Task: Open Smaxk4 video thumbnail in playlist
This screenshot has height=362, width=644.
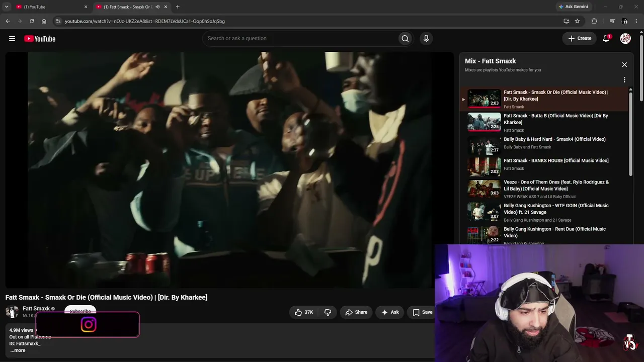Action: 484,145
